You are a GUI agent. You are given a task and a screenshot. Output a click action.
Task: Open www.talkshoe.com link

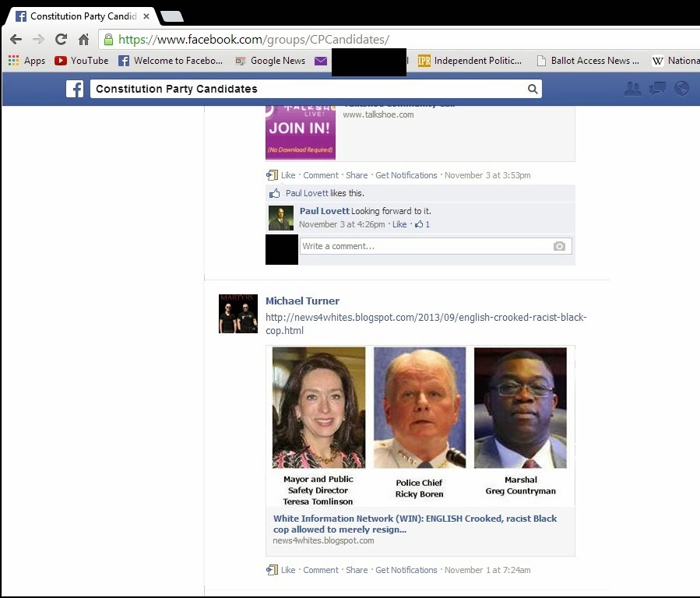point(378,114)
